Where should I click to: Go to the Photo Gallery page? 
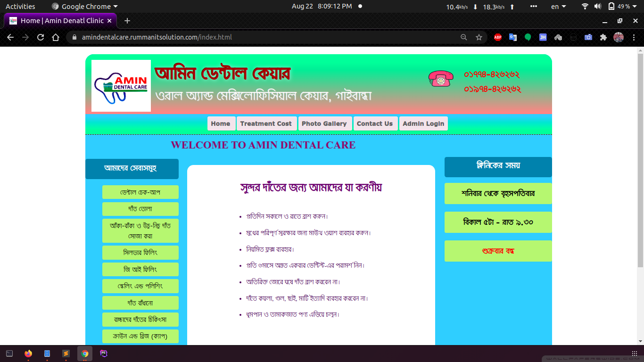tap(324, 123)
